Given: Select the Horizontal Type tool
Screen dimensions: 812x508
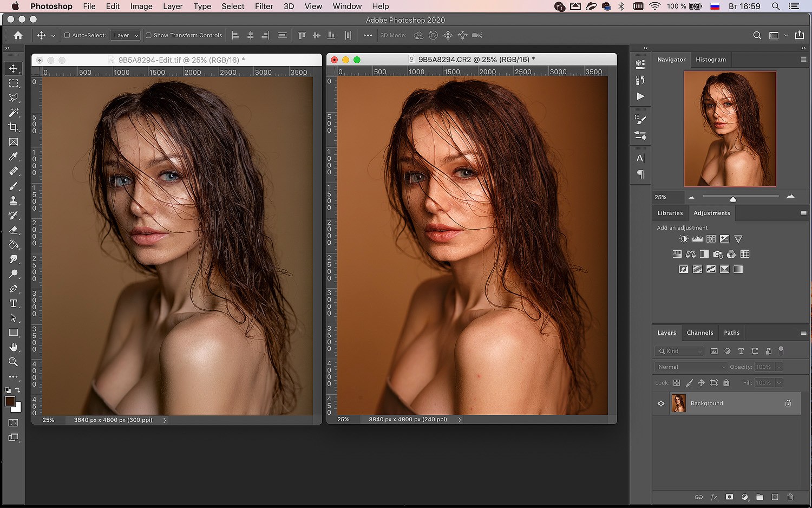Looking at the screenshot, I should click(14, 303).
